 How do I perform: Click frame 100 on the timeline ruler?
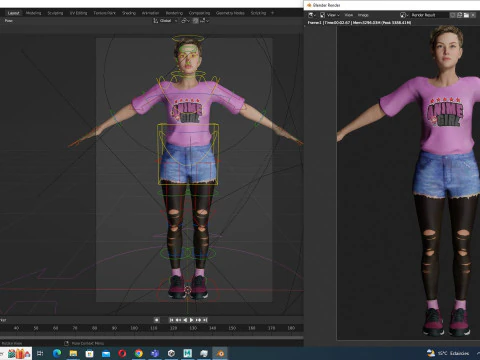(134, 328)
